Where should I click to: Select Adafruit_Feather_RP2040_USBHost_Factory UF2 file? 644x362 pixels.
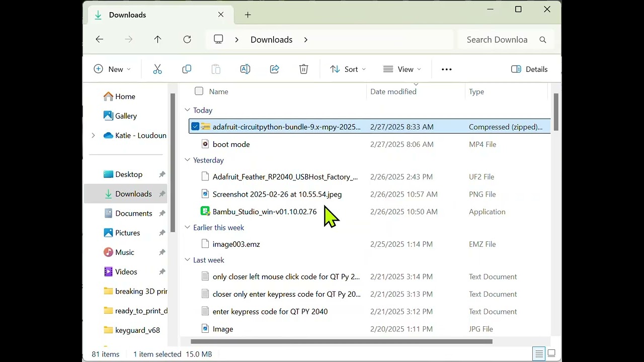click(x=285, y=177)
